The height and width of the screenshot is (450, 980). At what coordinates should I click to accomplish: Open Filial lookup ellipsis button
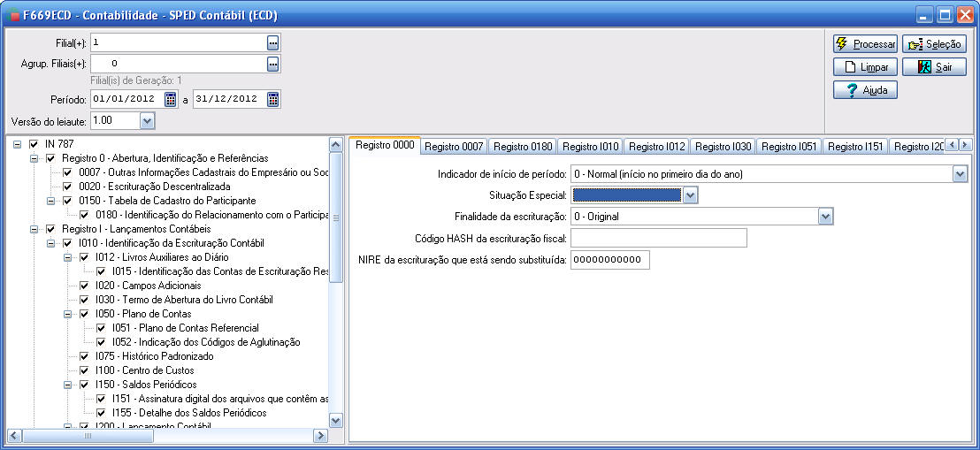pos(273,42)
